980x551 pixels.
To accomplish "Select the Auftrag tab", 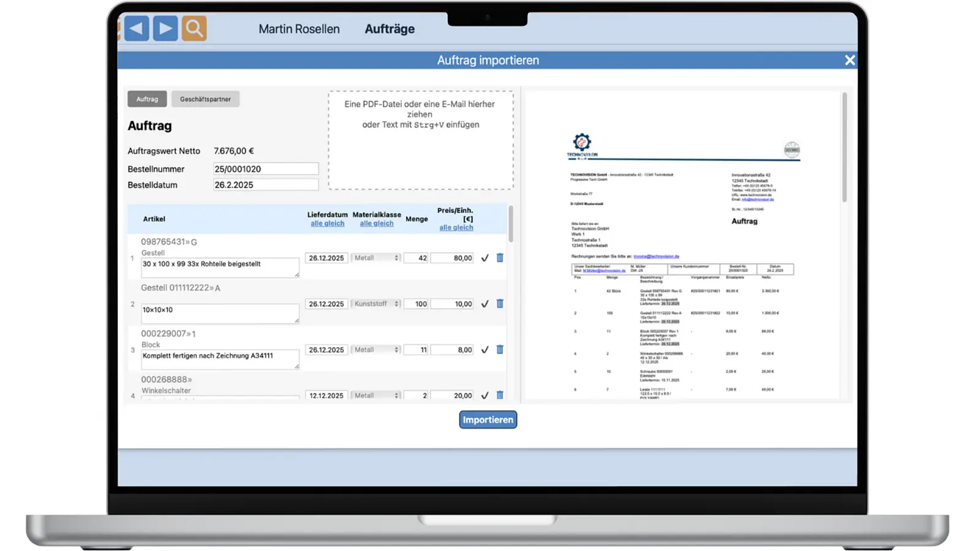I will pyautogui.click(x=147, y=99).
